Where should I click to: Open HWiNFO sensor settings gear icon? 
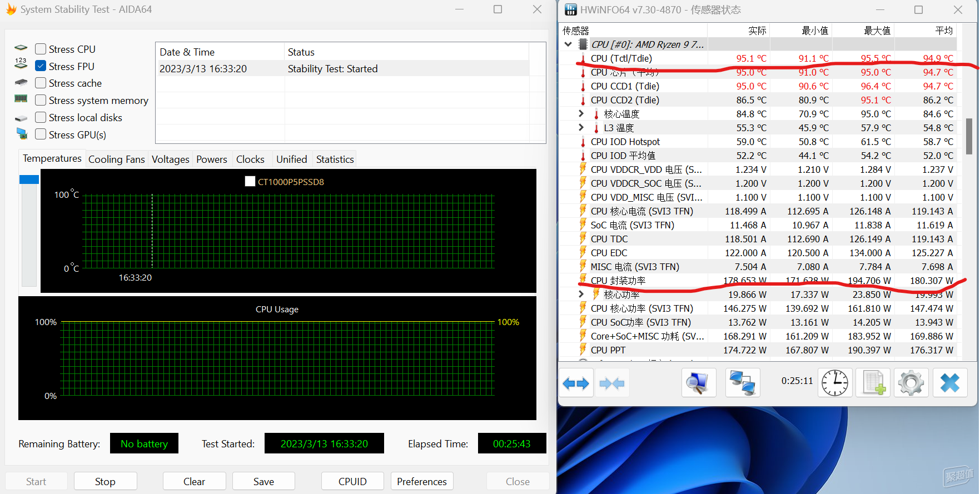pos(911,383)
